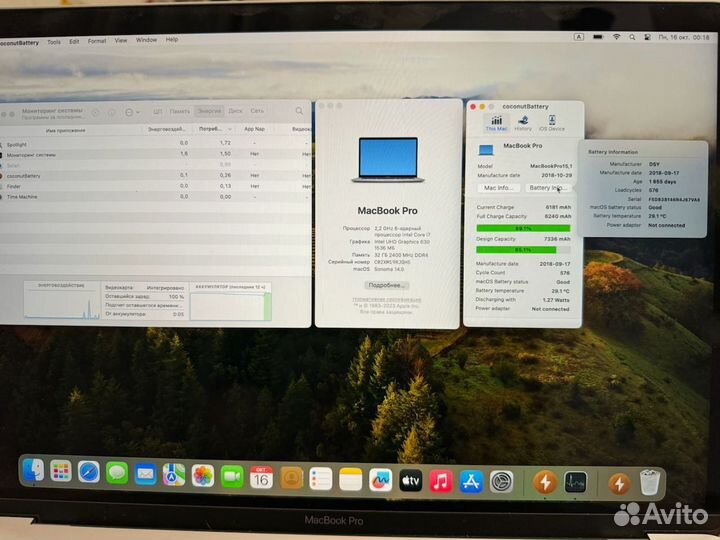
Task: Switch to History tab in coconutBattery
Action: (x=523, y=124)
